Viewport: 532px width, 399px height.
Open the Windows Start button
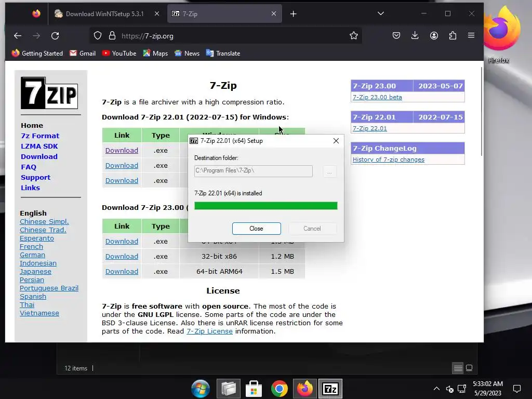click(201, 389)
